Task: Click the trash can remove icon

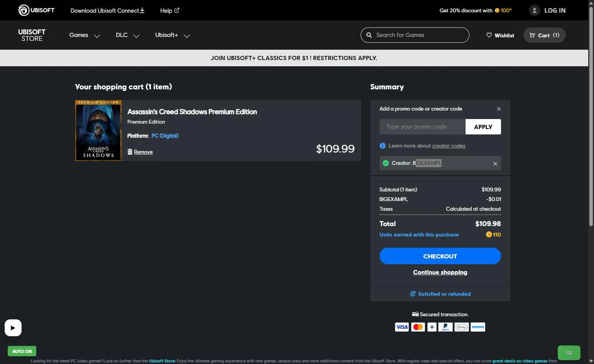Action: [x=130, y=152]
